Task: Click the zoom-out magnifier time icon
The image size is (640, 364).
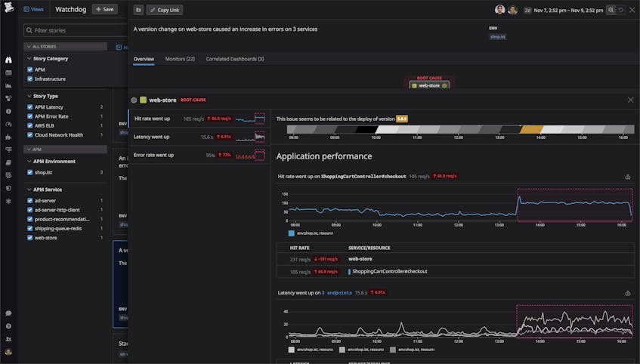Action: coord(611,10)
